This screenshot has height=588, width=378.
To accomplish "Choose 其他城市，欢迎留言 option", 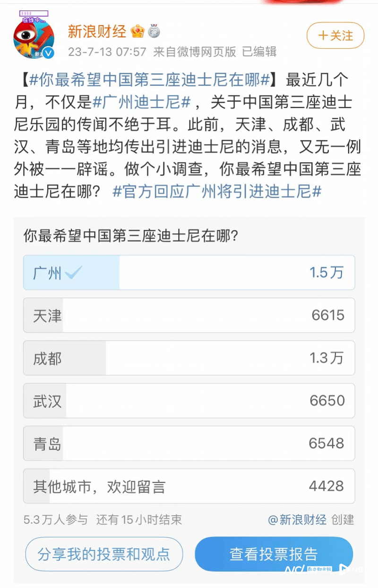I will 189,486.
